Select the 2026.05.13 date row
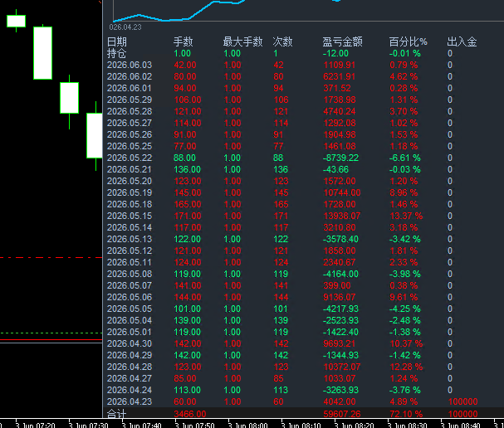This screenshot has width=504, height=428. click(130, 239)
